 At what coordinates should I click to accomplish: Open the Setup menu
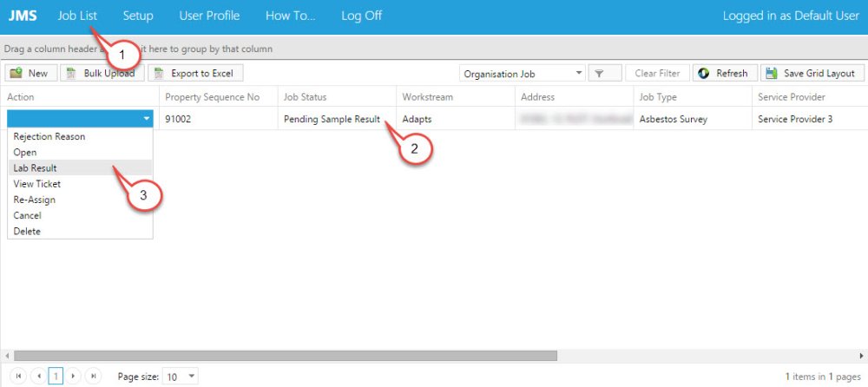tap(138, 16)
